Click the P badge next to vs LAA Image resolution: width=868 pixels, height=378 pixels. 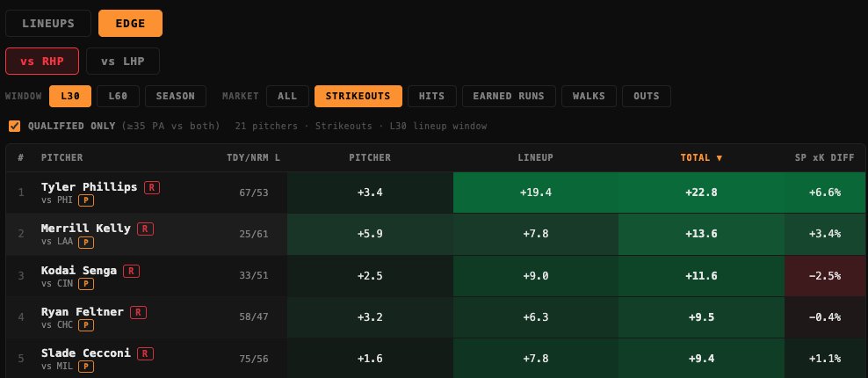pyautogui.click(x=86, y=243)
